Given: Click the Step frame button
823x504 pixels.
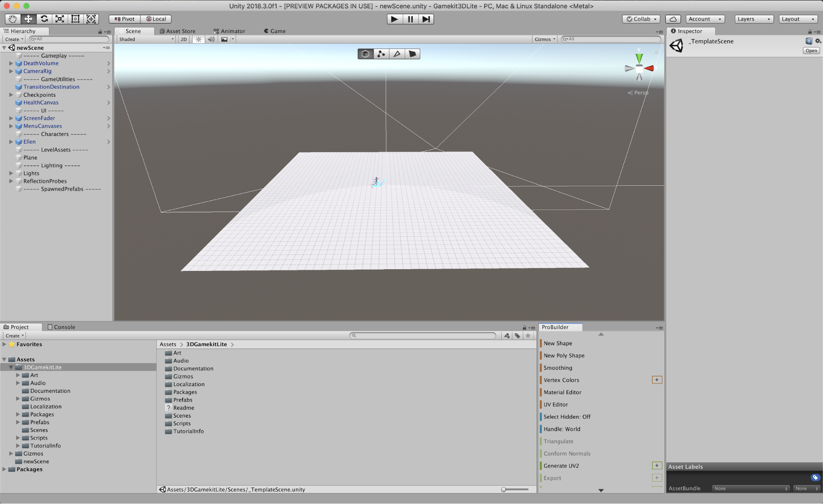Looking at the screenshot, I should point(426,19).
